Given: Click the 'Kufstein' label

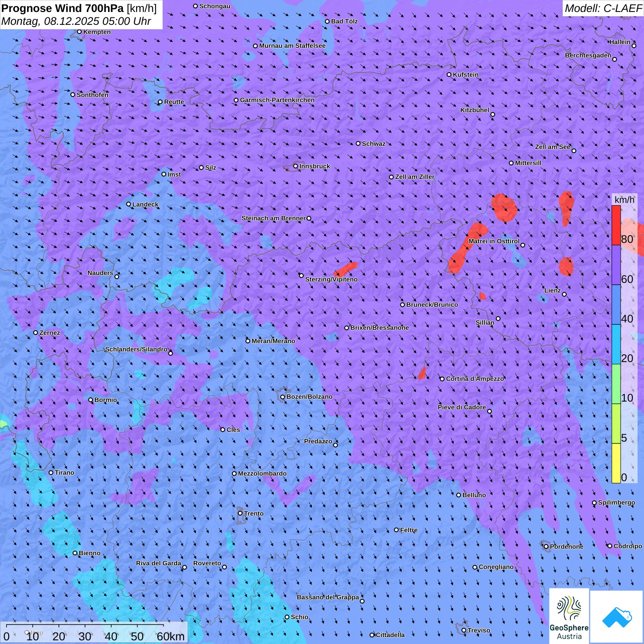Looking at the screenshot, I should tap(466, 75).
